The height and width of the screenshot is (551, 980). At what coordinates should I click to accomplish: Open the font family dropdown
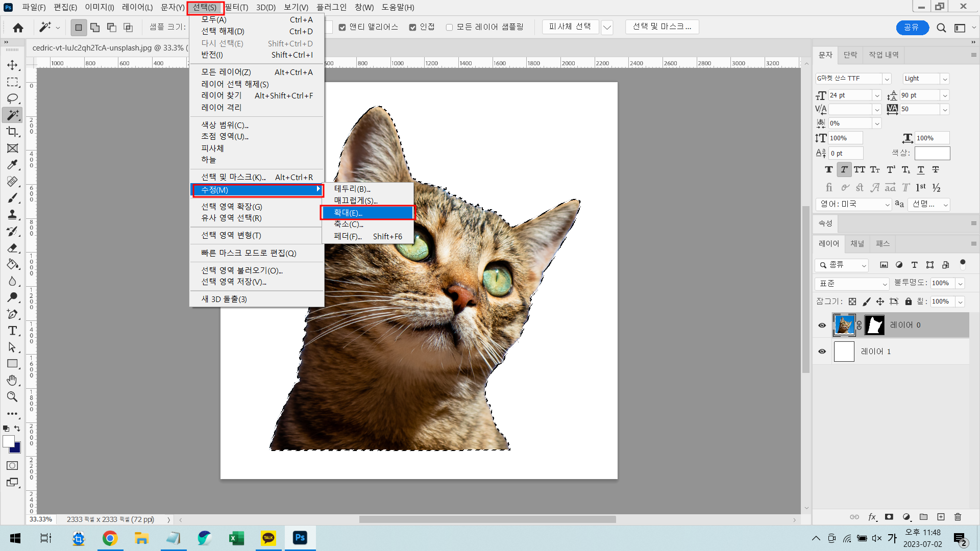pos(887,79)
